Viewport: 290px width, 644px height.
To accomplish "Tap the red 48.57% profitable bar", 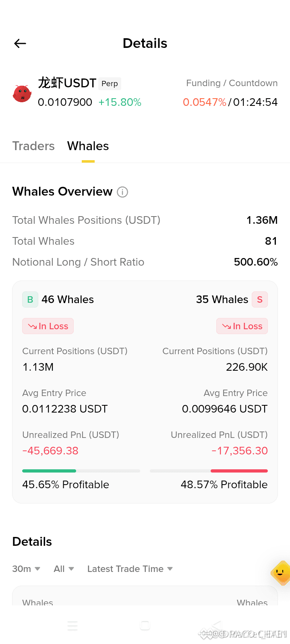I will [239, 471].
